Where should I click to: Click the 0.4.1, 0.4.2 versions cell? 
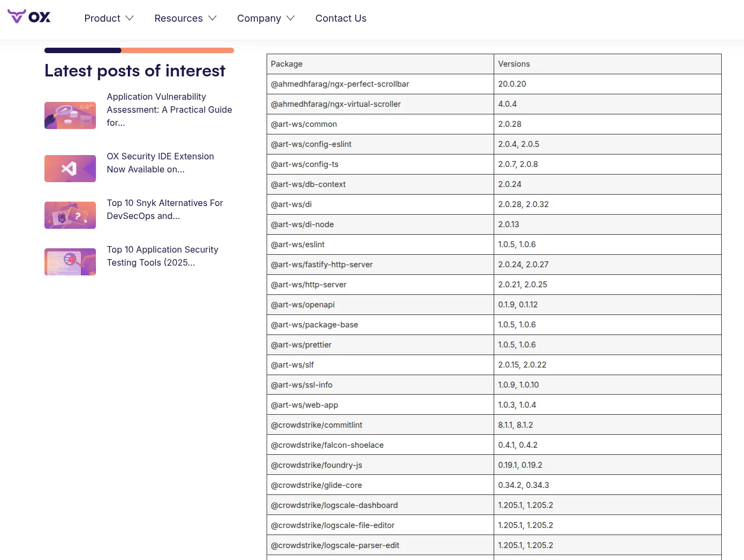click(x=607, y=445)
